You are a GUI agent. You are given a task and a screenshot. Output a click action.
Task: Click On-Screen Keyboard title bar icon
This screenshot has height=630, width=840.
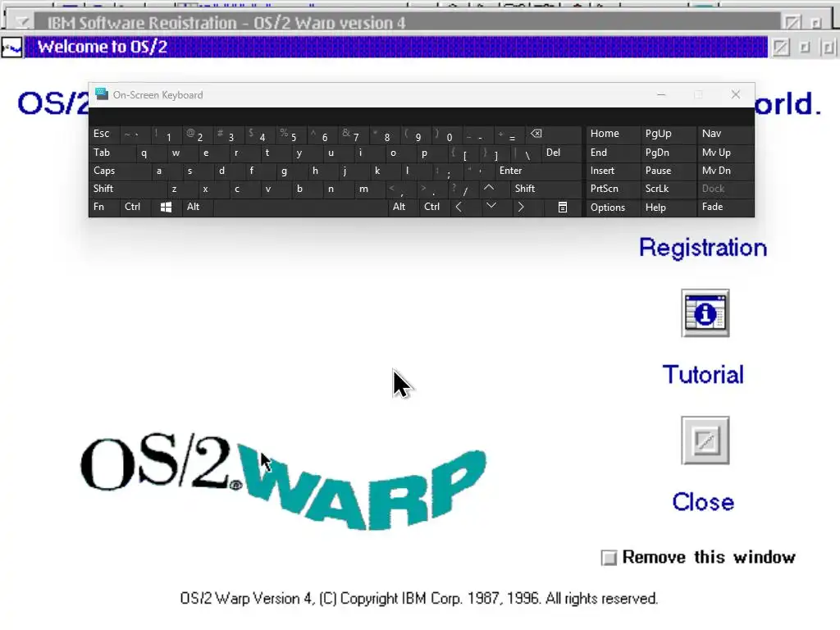[102, 94]
